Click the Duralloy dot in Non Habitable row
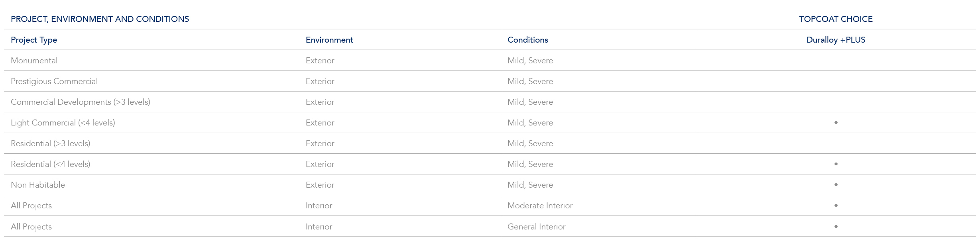 [x=836, y=185]
